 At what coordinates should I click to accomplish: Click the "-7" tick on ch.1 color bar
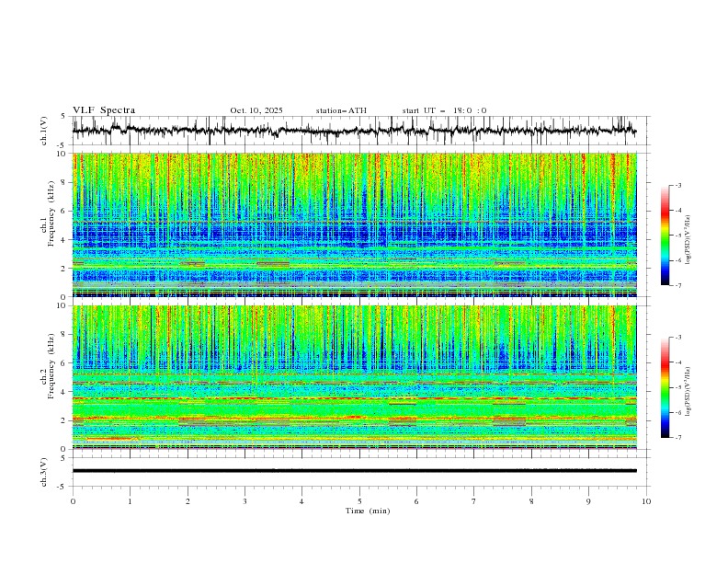(678, 285)
